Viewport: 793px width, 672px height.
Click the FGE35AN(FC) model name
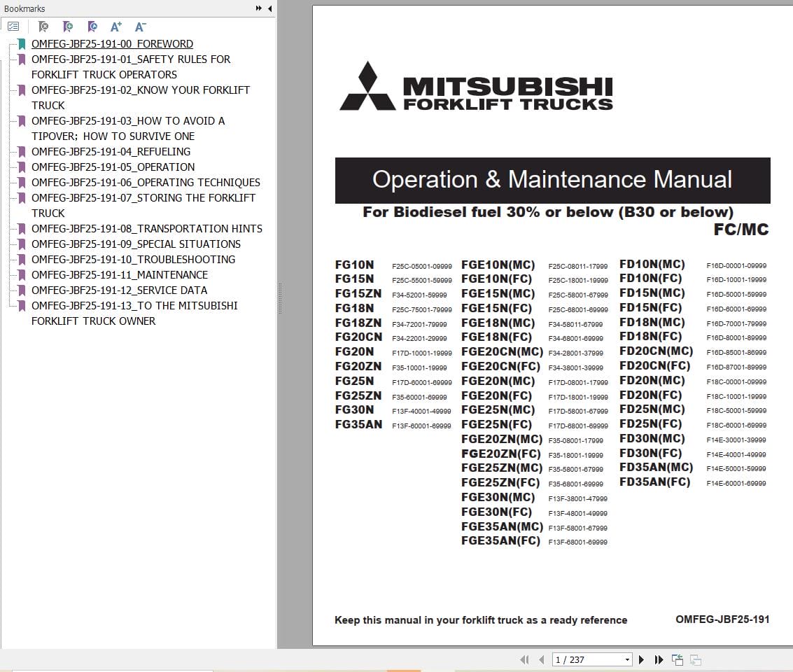500,541
